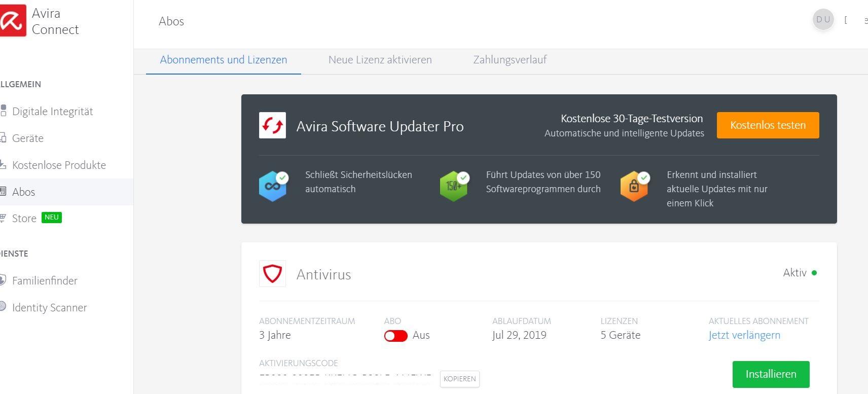This screenshot has height=394, width=868.
Task: Select the Abonnements und Lizenzen tab
Action: coord(223,60)
